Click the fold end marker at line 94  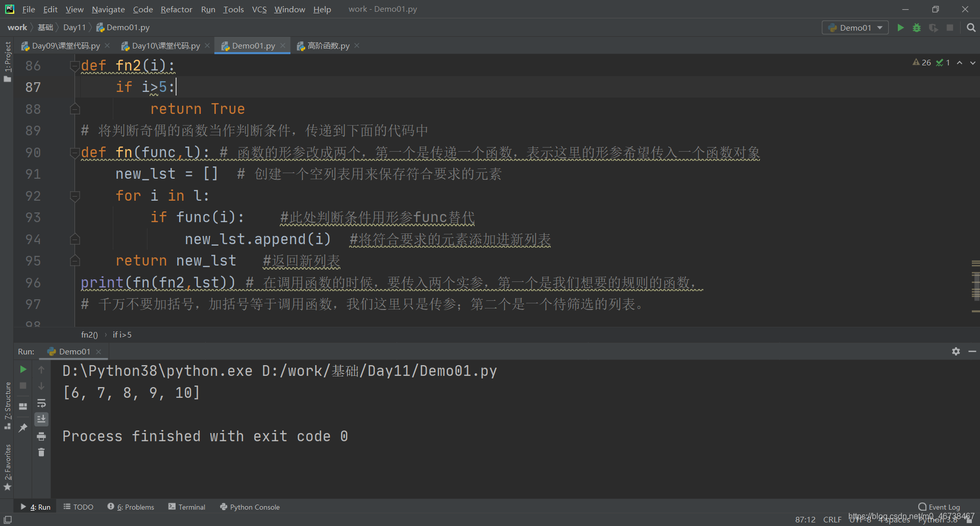pos(75,239)
